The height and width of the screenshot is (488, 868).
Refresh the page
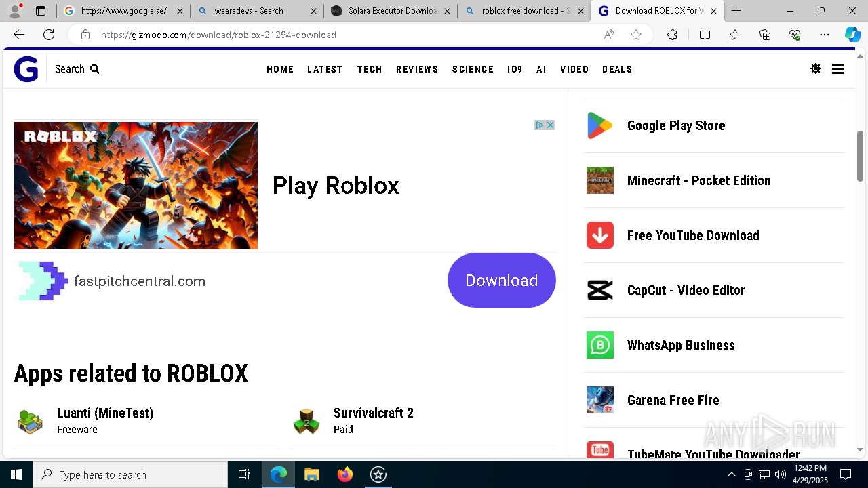tap(49, 35)
